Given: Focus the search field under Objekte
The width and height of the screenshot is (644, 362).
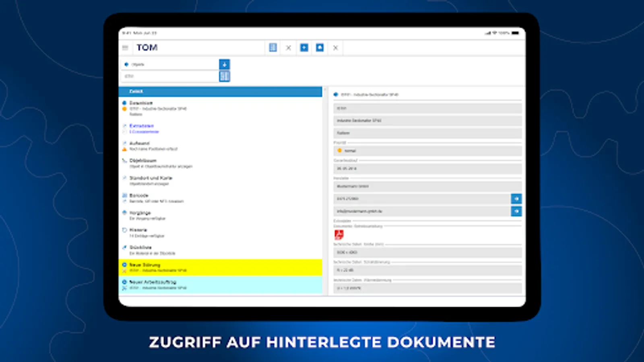Looking at the screenshot, I should [x=170, y=76].
